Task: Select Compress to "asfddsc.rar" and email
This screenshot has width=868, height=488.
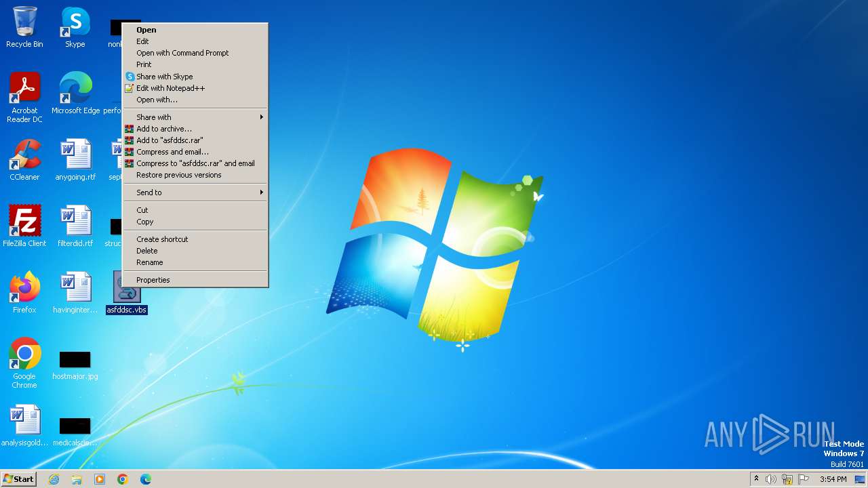Action: (195, 163)
